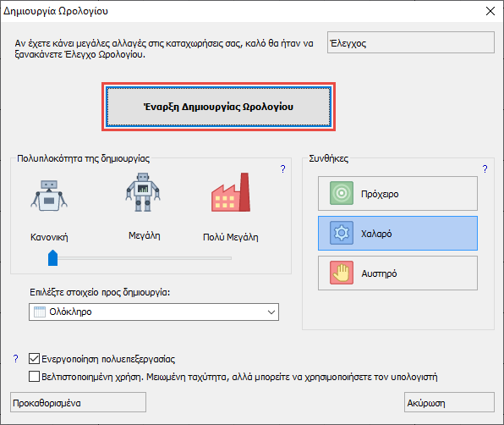Enable Βελτιστοποιημένη χρήση checkbox
The width and height of the screenshot is (504, 425).
34,377
